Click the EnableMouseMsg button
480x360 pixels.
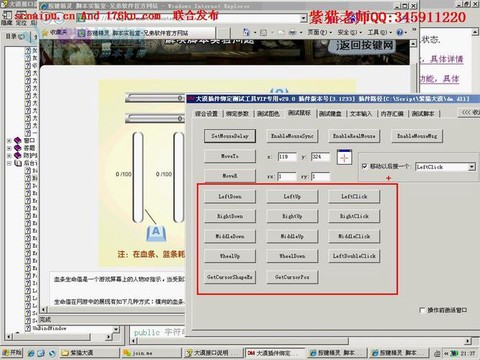[x=417, y=136]
